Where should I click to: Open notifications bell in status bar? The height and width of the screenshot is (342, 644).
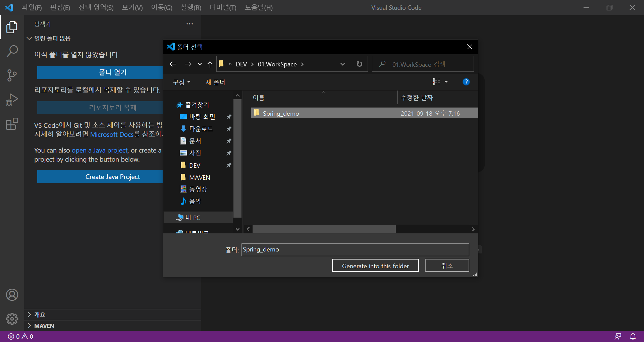click(633, 336)
